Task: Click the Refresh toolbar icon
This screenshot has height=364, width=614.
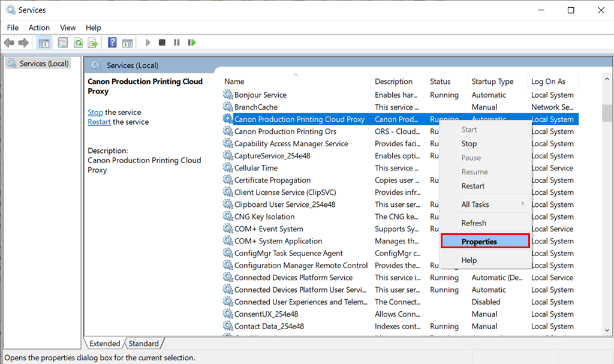Action: tap(78, 43)
